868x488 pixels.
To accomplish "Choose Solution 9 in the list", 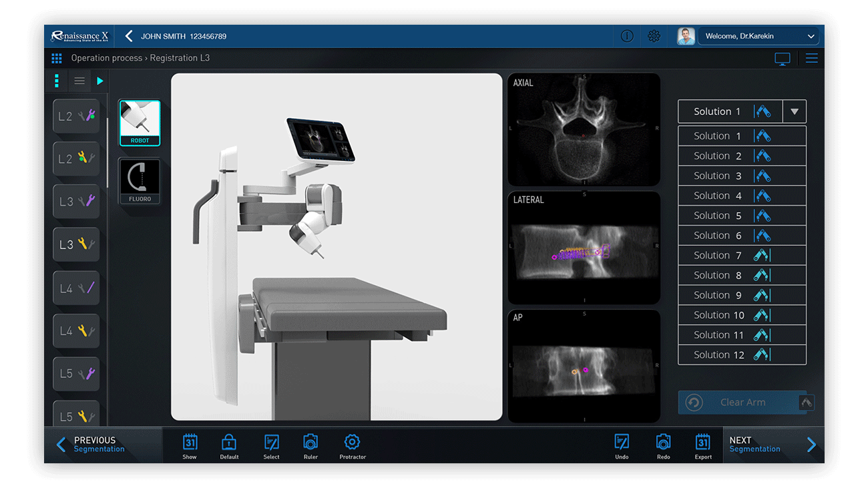I will pos(742,295).
